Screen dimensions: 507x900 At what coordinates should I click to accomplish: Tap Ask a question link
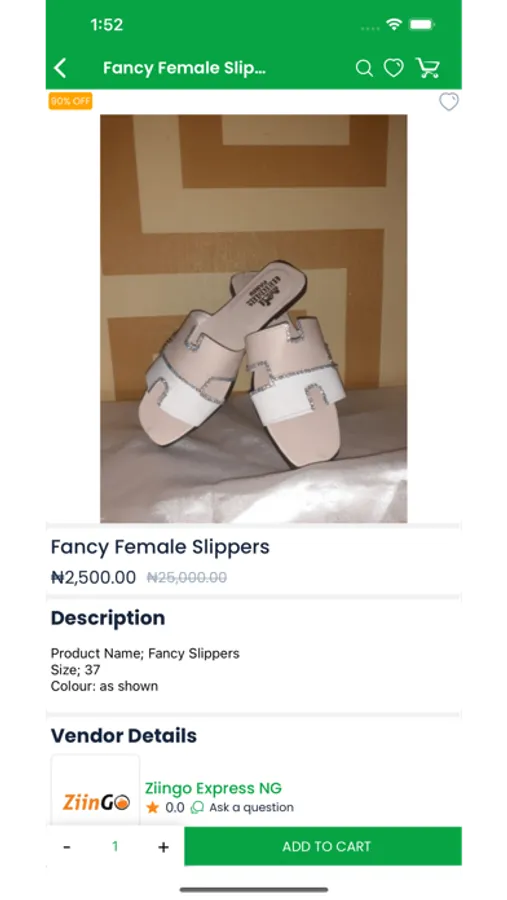251,808
